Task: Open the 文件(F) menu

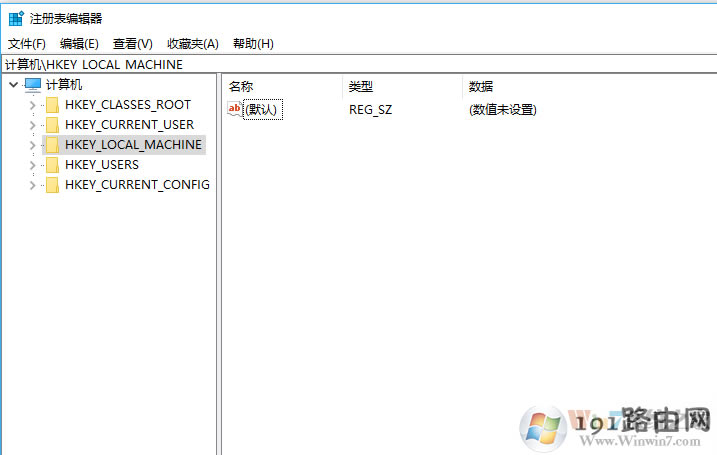Action: click(27, 44)
